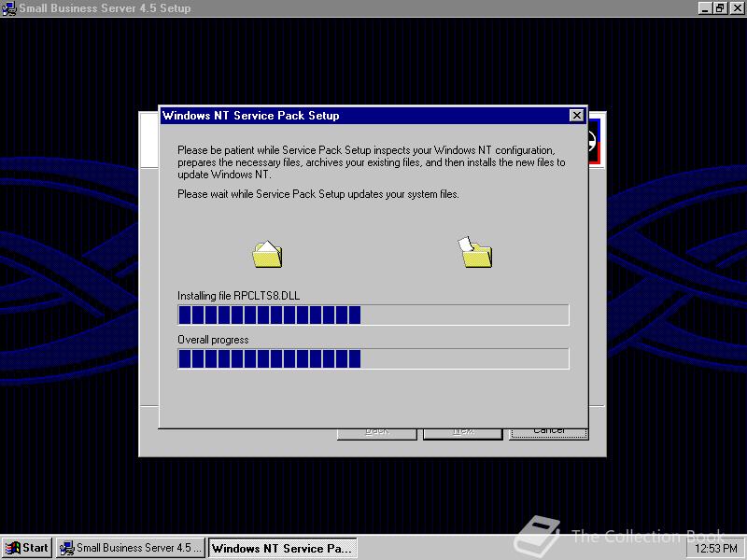This screenshot has height=560, width=747.
Task: Click the Small Business Server icon in taskbar button
Action: click(66, 548)
